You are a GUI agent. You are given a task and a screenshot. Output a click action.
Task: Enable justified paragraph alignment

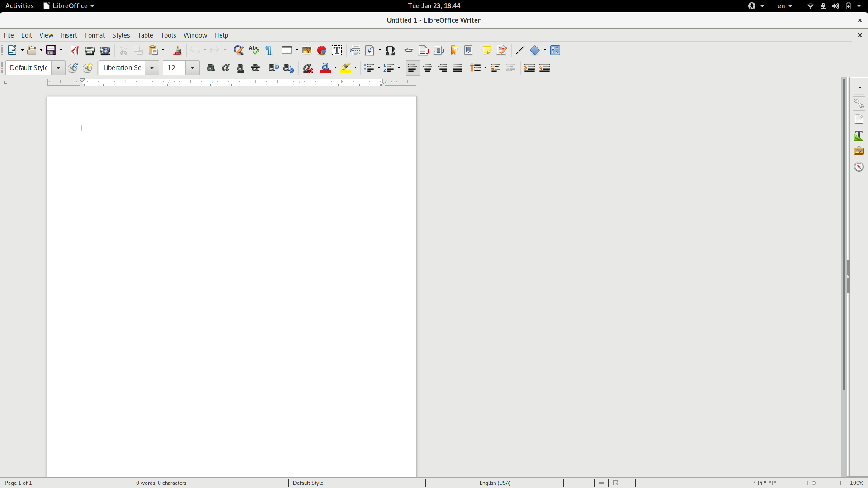(x=458, y=68)
